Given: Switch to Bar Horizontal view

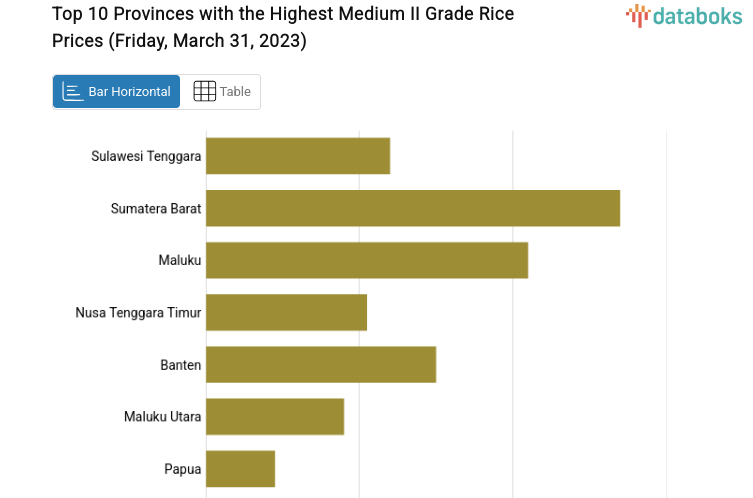Looking at the screenshot, I should tap(117, 92).
